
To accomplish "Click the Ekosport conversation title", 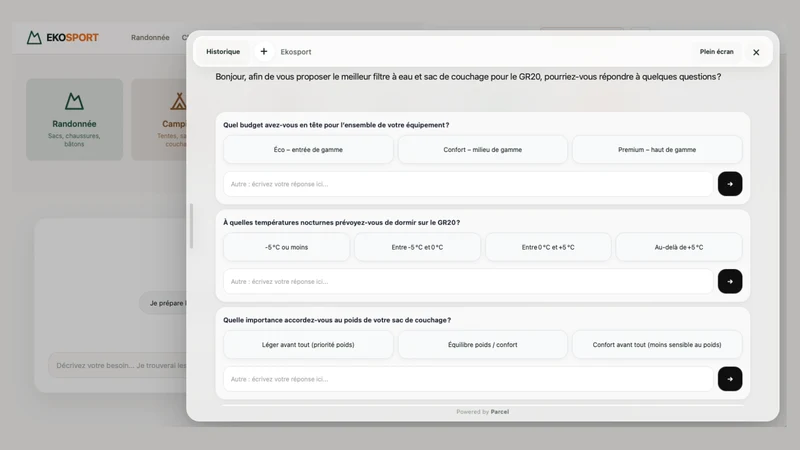I will (296, 52).
